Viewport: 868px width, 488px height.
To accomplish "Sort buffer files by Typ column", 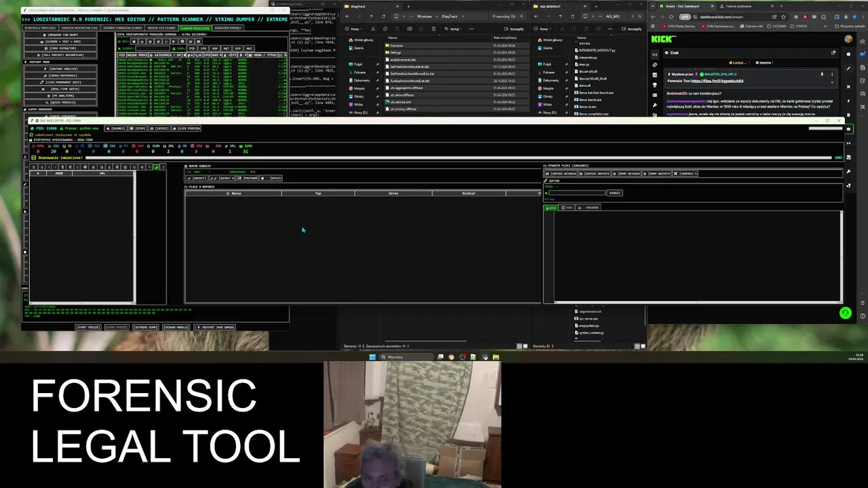I will coord(318,193).
